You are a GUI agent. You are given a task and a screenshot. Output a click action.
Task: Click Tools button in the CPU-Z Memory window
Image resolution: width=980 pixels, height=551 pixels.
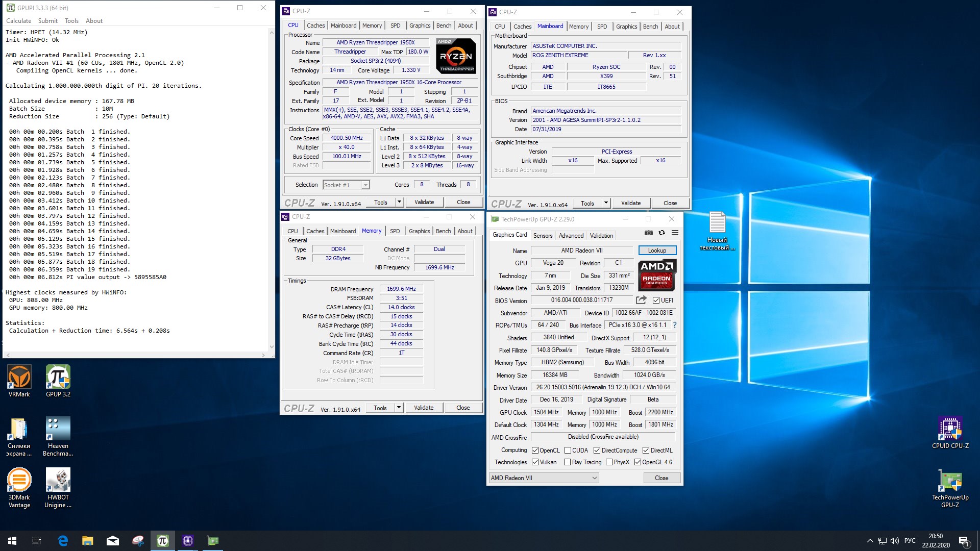coord(380,408)
